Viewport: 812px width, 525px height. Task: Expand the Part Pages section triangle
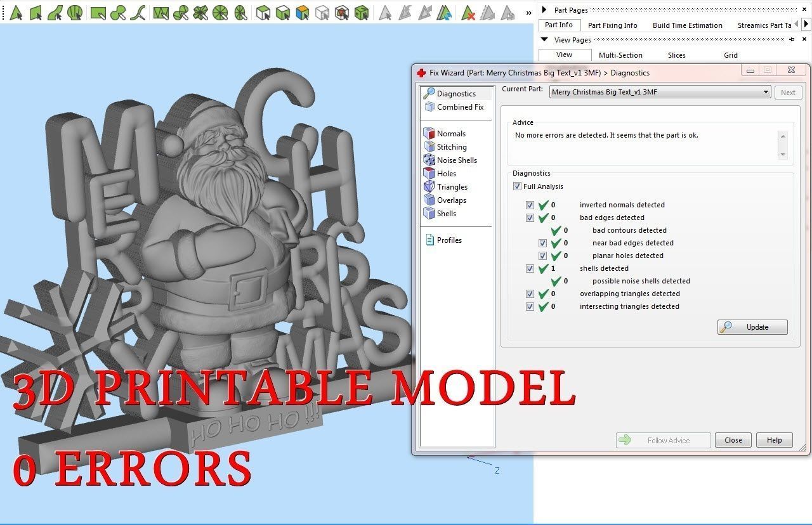pyautogui.click(x=544, y=10)
